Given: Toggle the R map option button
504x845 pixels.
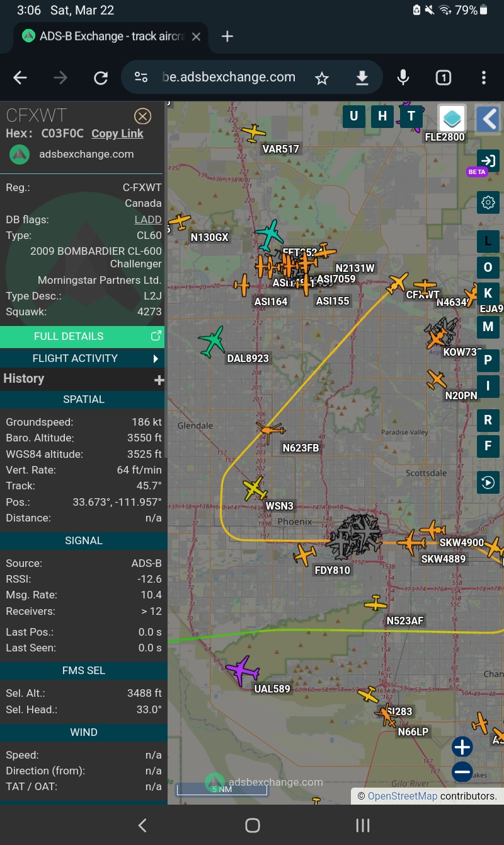Looking at the screenshot, I should pos(488,420).
